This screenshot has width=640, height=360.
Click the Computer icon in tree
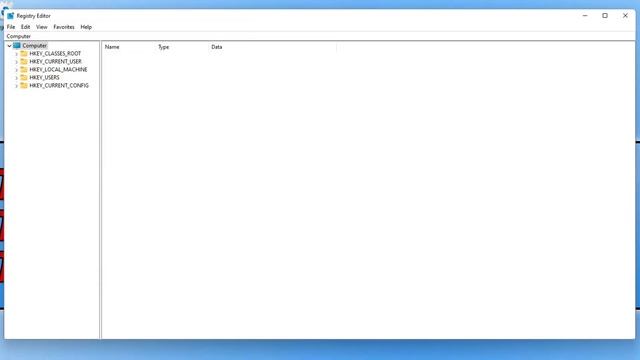point(17,46)
